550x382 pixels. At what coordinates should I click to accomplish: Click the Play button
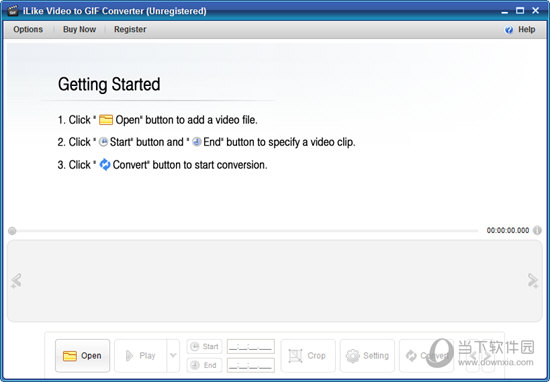pyautogui.click(x=141, y=356)
